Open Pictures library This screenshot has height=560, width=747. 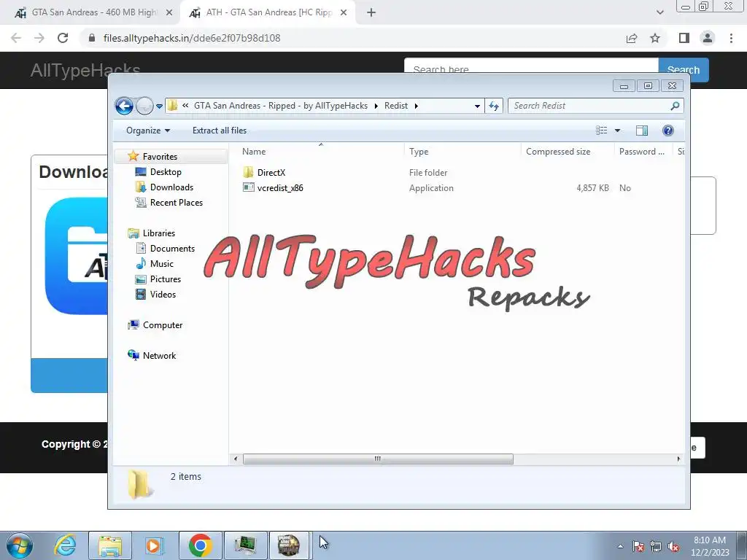point(166,279)
